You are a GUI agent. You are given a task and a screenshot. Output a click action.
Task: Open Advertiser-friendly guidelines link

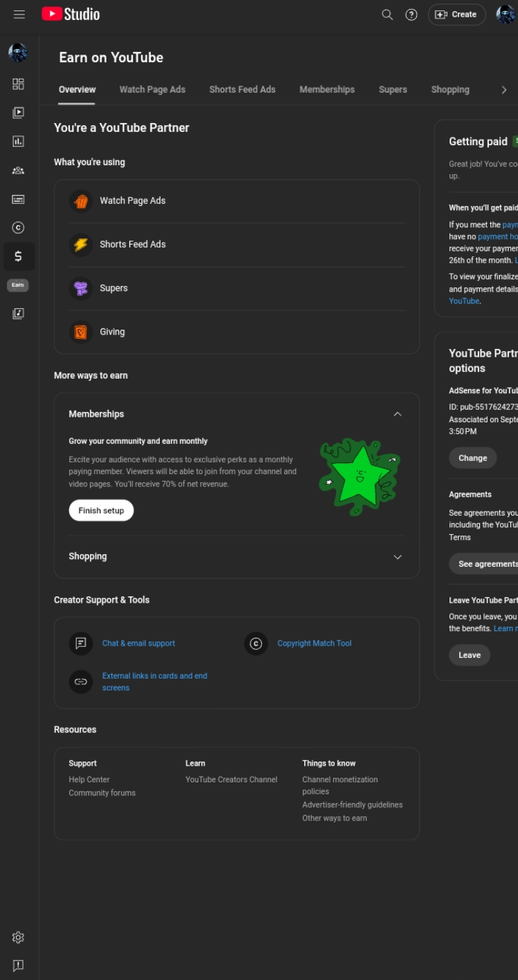pyautogui.click(x=352, y=805)
